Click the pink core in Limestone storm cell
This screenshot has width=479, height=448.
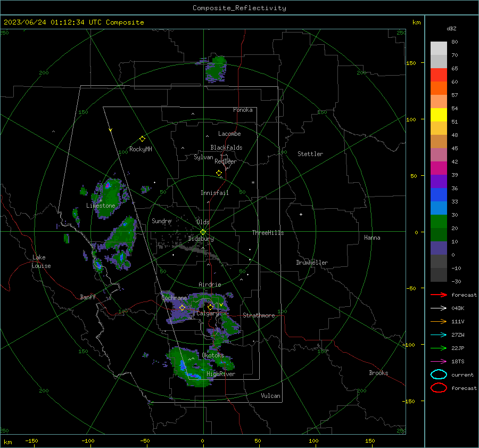click(108, 185)
